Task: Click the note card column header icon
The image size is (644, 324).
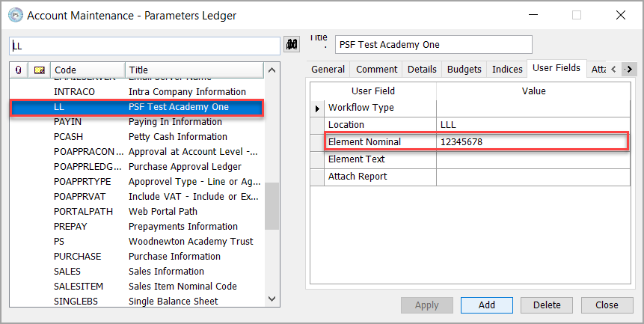Action: tap(39, 70)
